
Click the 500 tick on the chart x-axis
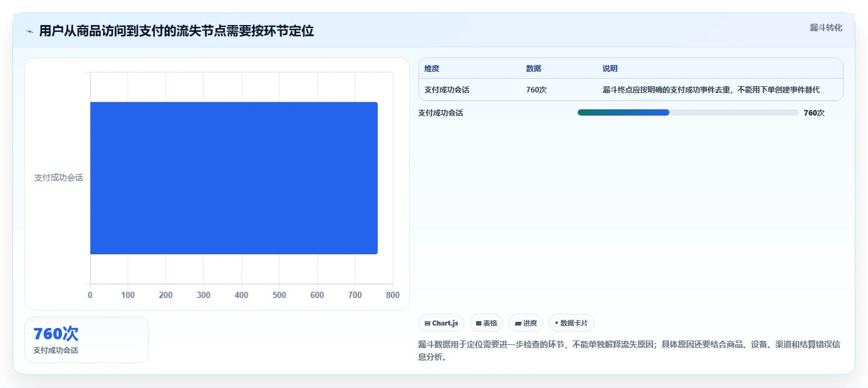click(x=279, y=295)
